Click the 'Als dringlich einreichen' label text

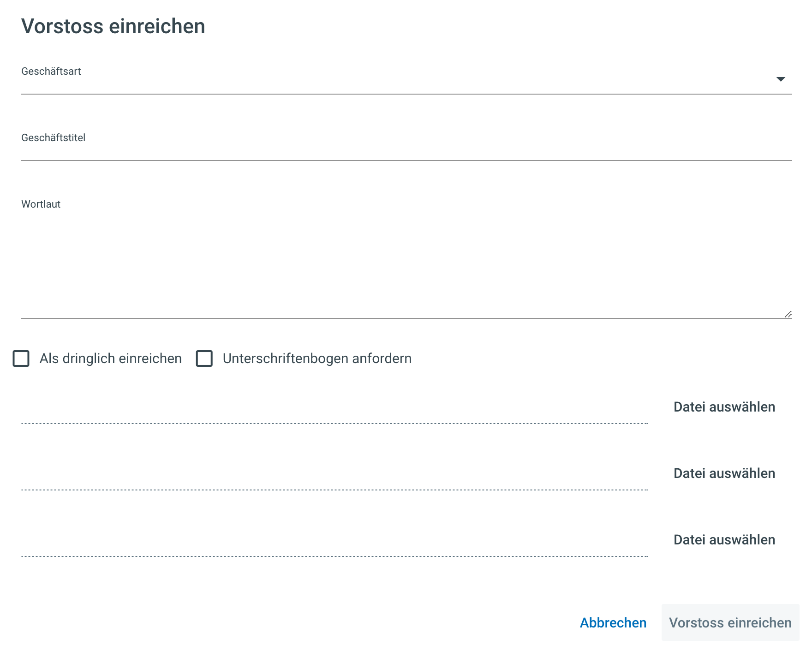(x=111, y=358)
